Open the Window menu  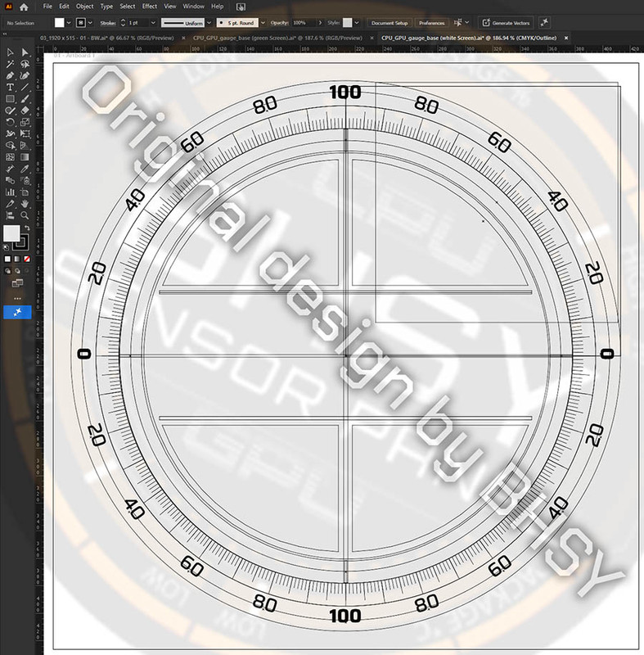tap(194, 7)
